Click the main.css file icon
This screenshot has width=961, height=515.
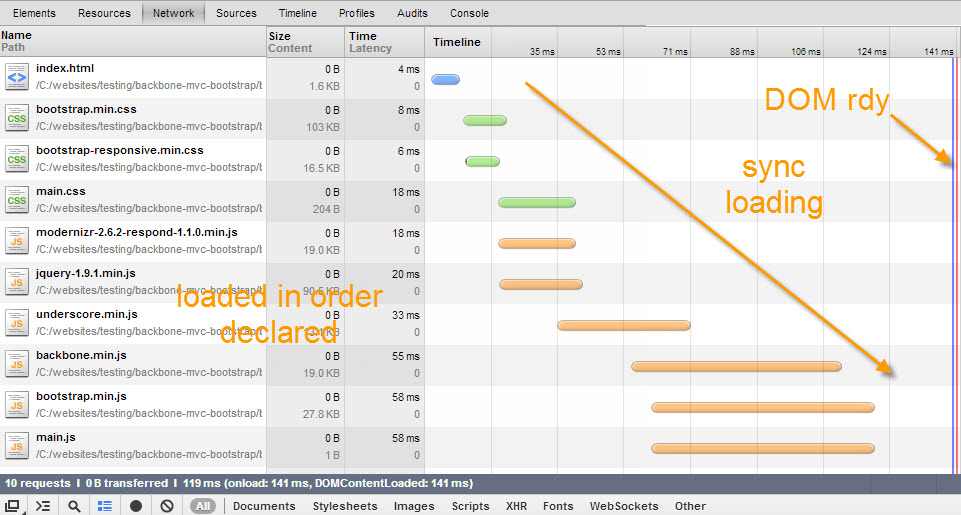tap(17, 200)
